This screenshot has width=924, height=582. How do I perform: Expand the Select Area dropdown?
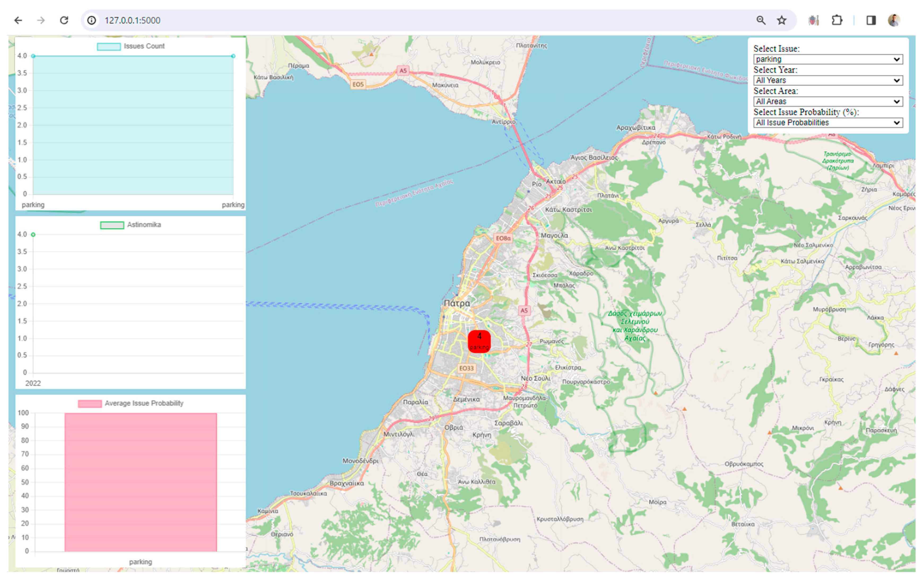point(828,101)
